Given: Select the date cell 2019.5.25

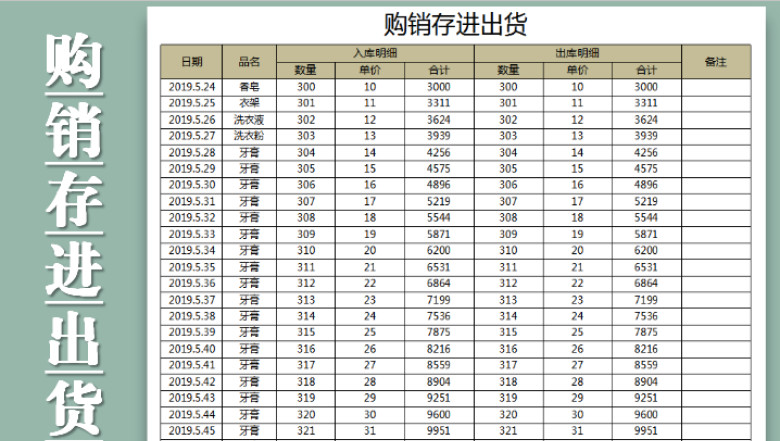Looking at the screenshot, I should coord(192,103).
